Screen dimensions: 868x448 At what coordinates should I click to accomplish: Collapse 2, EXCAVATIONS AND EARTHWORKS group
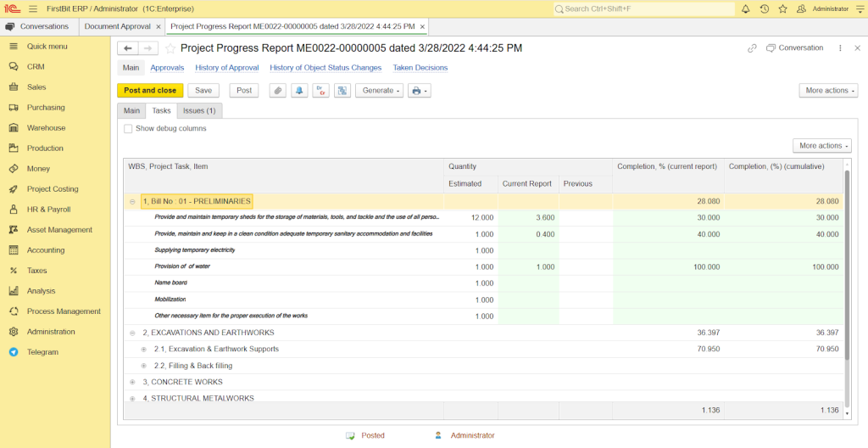[132, 333]
